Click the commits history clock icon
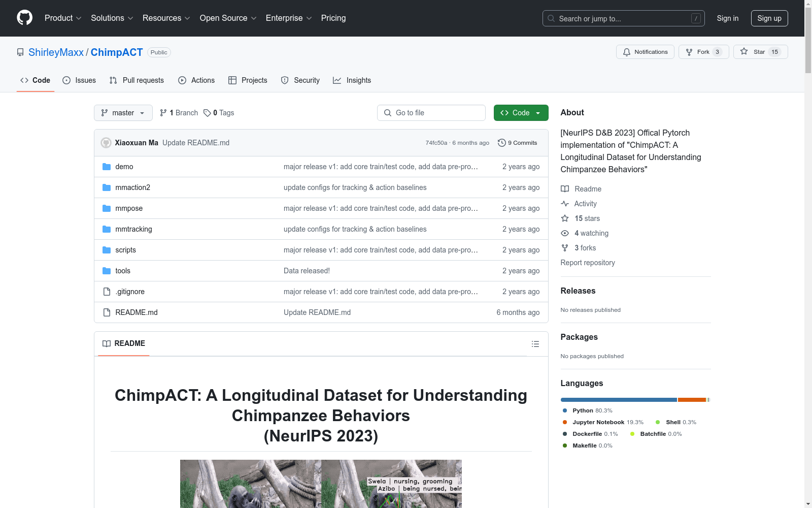The width and height of the screenshot is (812, 508). [x=502, y=143]
